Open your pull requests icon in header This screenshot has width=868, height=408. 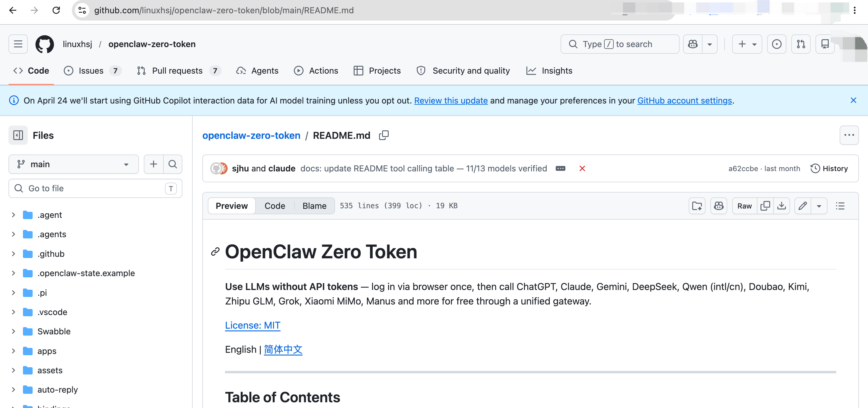801,44
